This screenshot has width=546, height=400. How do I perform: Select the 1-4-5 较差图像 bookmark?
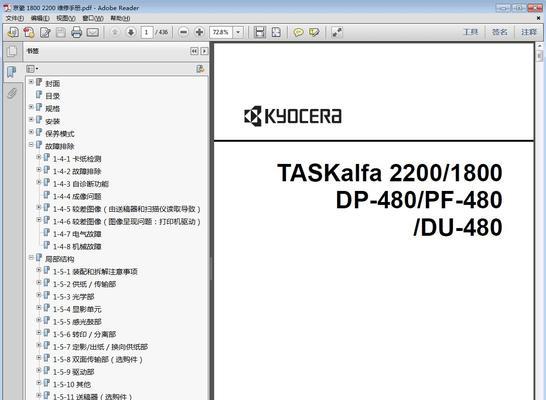pyautogui.click(x=127, y=209)
